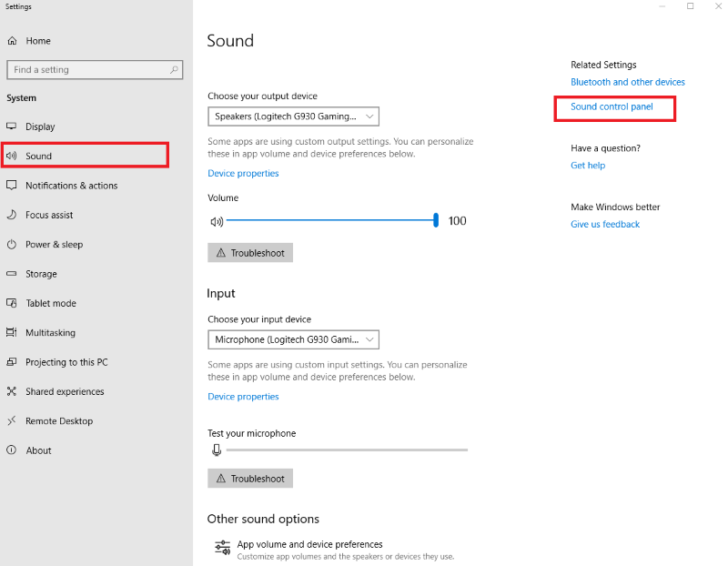Open Display settings
Screen dimensions: 728x566
40,126
